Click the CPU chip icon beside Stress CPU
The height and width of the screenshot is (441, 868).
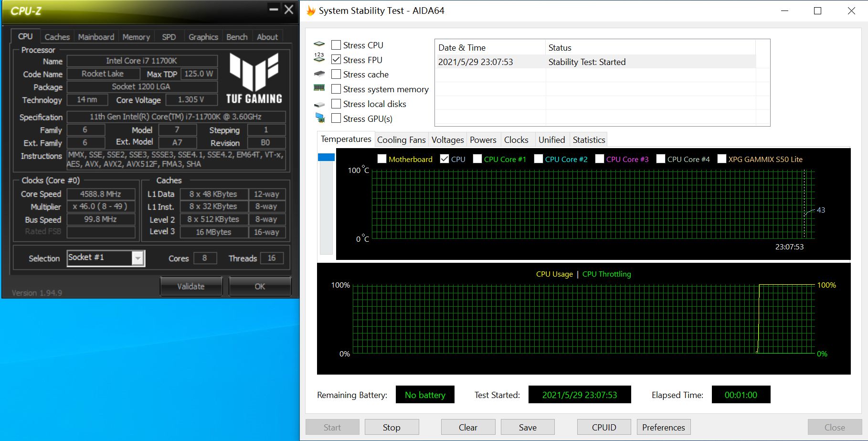coord(319,44)
